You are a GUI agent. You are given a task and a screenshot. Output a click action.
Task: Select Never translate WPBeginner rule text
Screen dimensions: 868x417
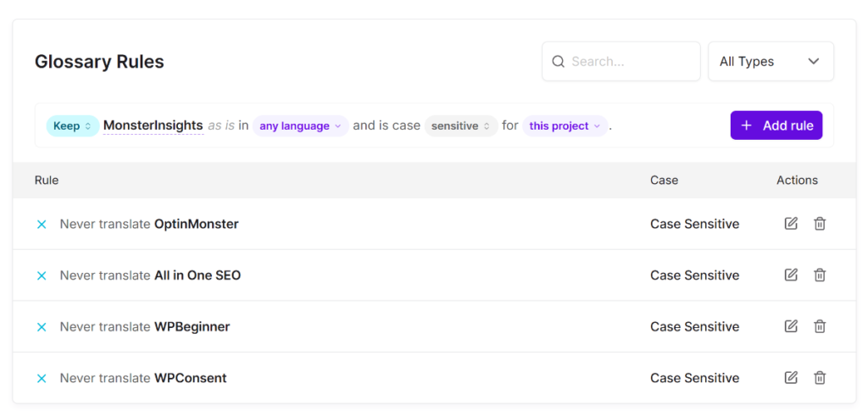[145, 326]
